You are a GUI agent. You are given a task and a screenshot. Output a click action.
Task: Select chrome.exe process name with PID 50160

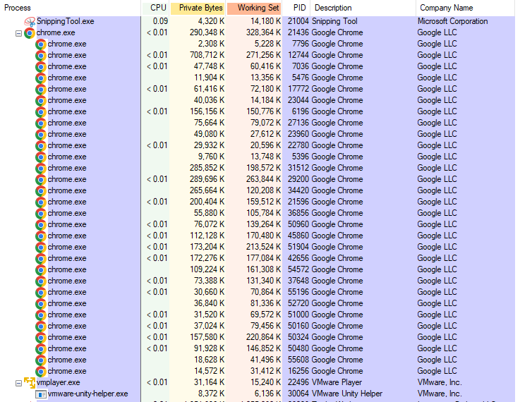67,326
